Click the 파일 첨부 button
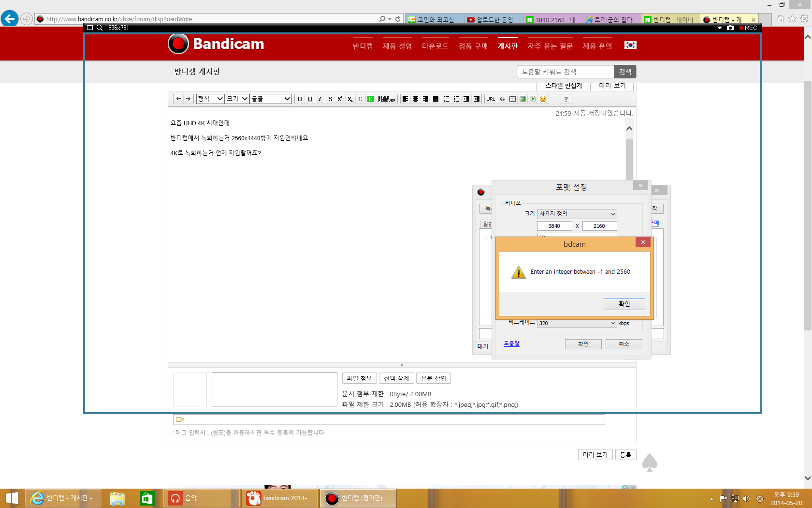This screenshot has height=508, width=812. [x=359, y=378]
